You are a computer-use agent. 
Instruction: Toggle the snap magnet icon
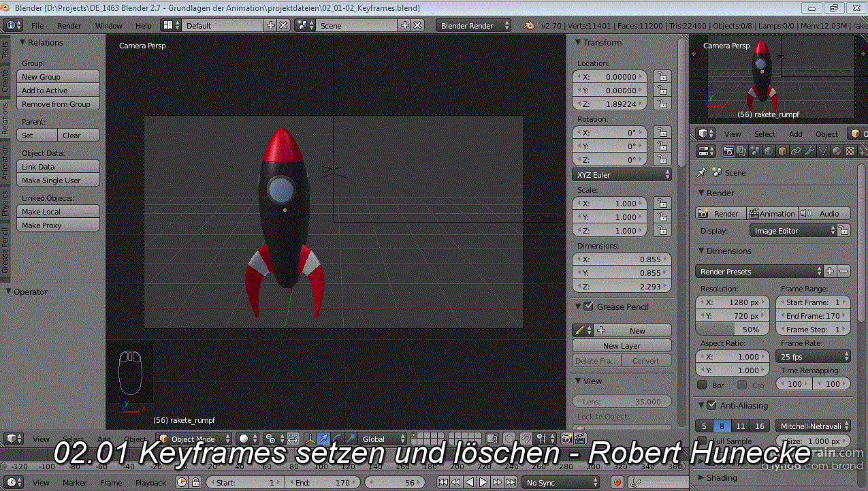coord(526,439)
